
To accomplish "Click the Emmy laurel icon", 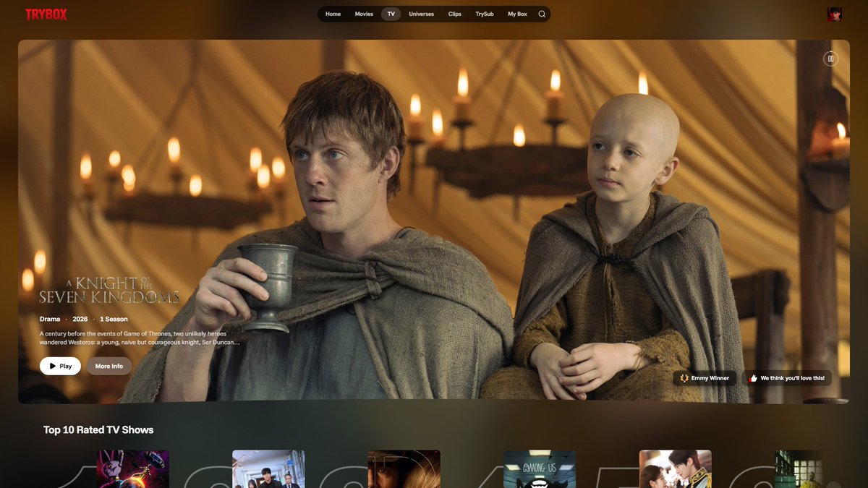I will pos(684,378).
